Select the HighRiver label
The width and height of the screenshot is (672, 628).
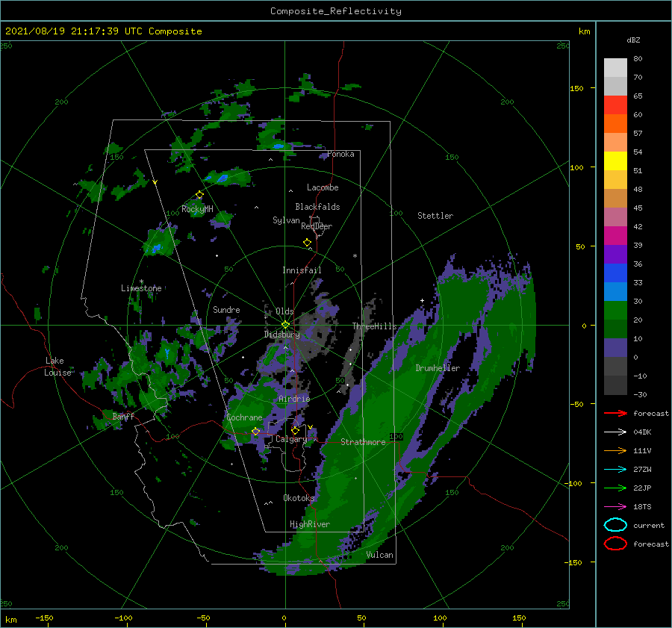pos(310,524)
